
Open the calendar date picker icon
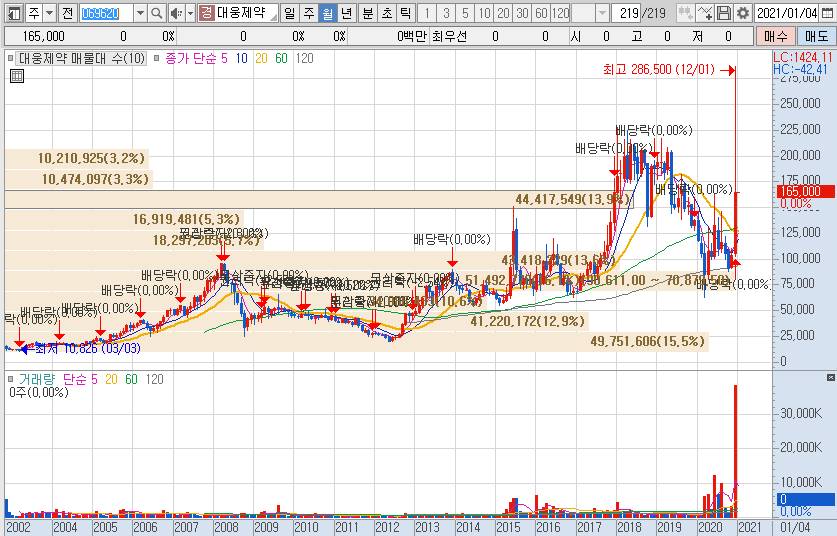click(x=827, y=13)
